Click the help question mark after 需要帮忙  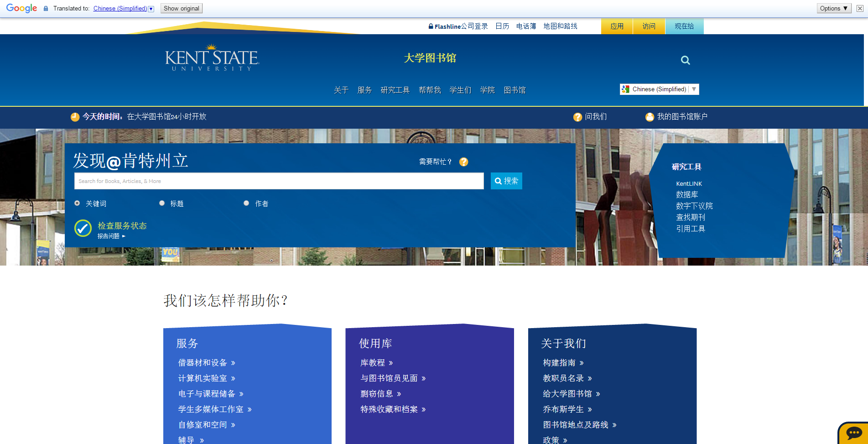pyautogui.click(x=463, y=162)
